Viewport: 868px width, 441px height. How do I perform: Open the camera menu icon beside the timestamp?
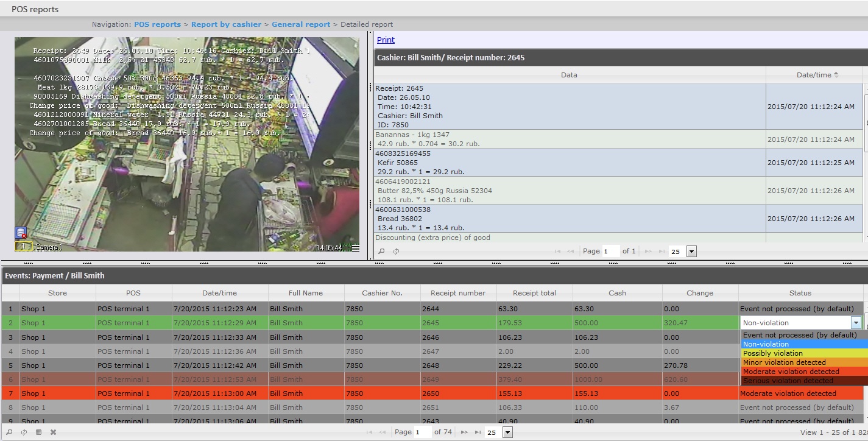(355, 248)
